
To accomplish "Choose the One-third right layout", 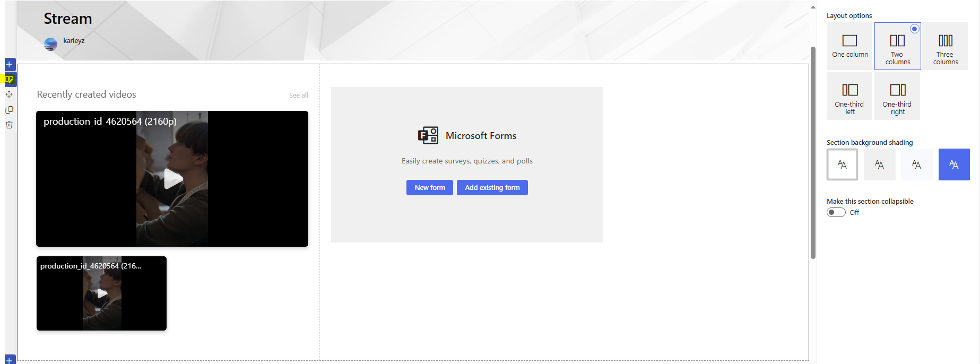I will 898,96.
